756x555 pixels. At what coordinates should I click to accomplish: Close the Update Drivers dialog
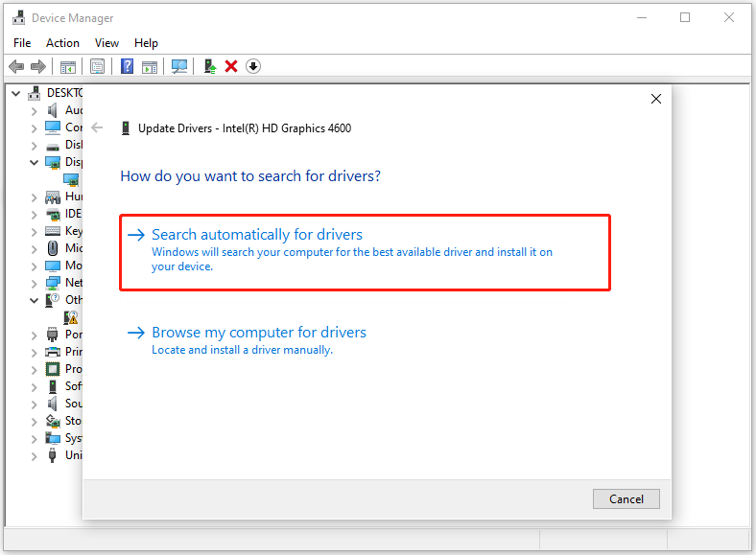(x=656, y=100)
